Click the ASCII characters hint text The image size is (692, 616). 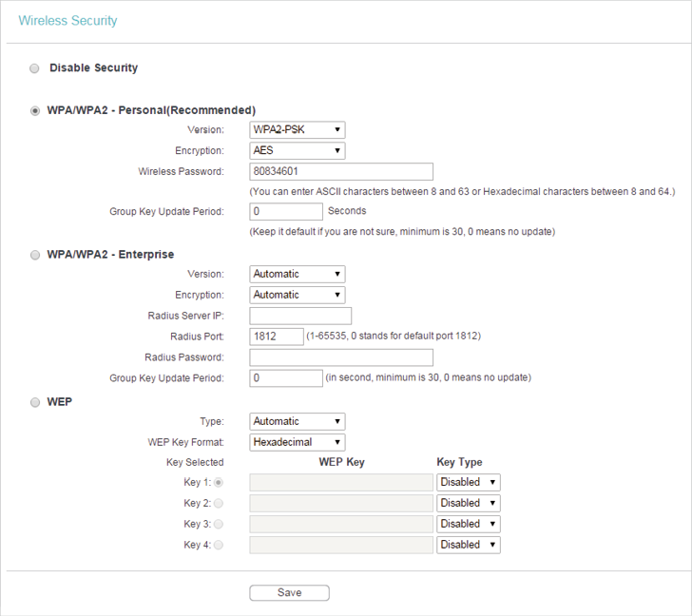tap(462, 191)
